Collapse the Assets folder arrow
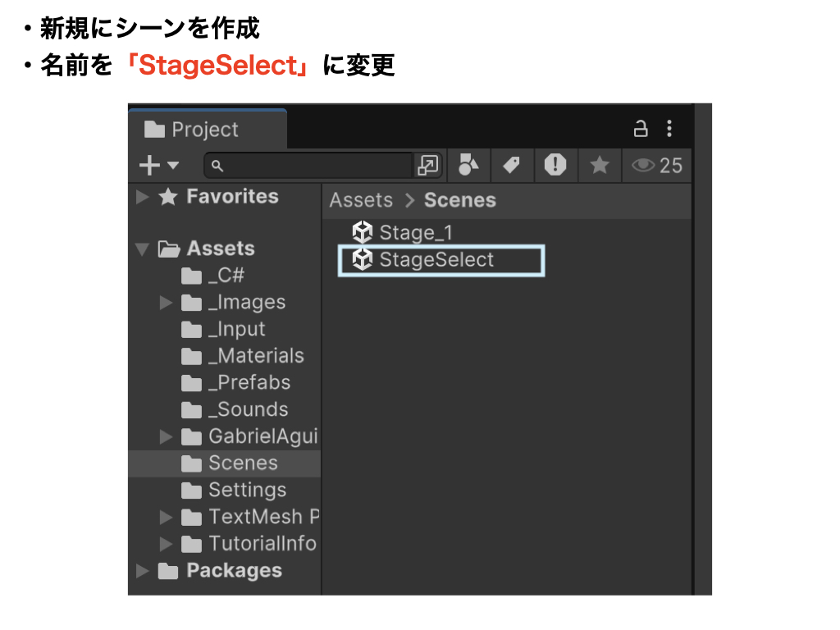This screenshot has width=840, height=630. [143, 249]
